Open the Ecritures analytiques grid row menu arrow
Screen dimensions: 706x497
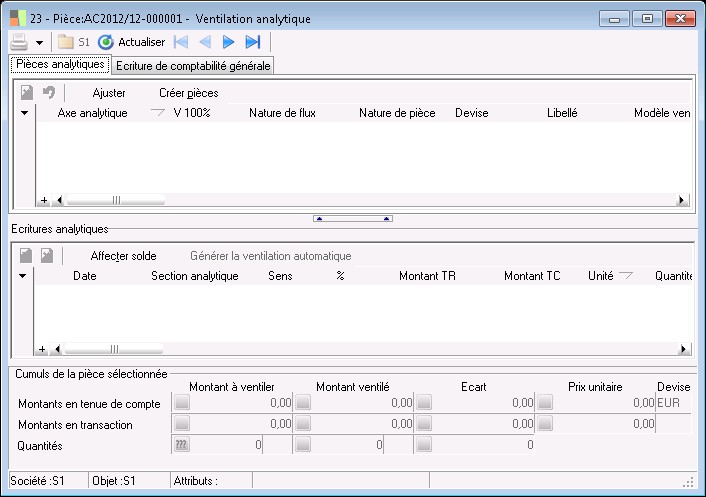coord(24,276)
